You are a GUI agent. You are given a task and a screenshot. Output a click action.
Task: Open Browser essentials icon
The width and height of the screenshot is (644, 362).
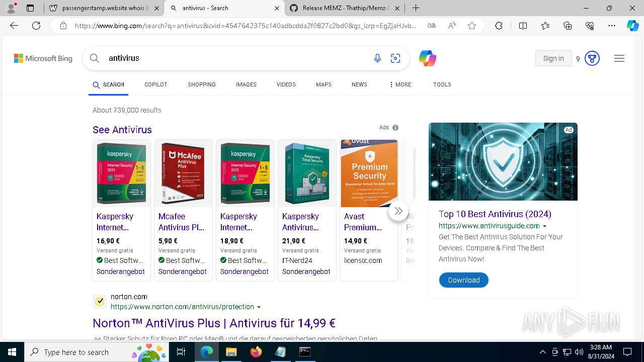point(590,26)
